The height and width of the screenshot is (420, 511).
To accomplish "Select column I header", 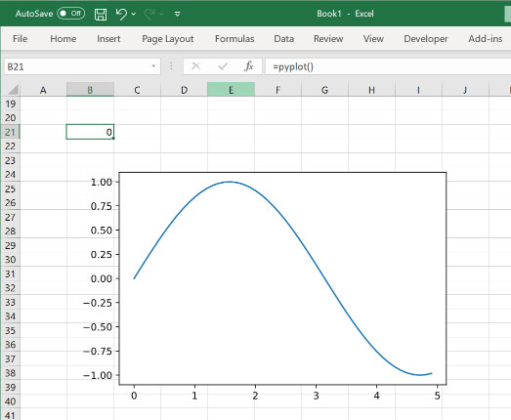I will click(418, 90).
